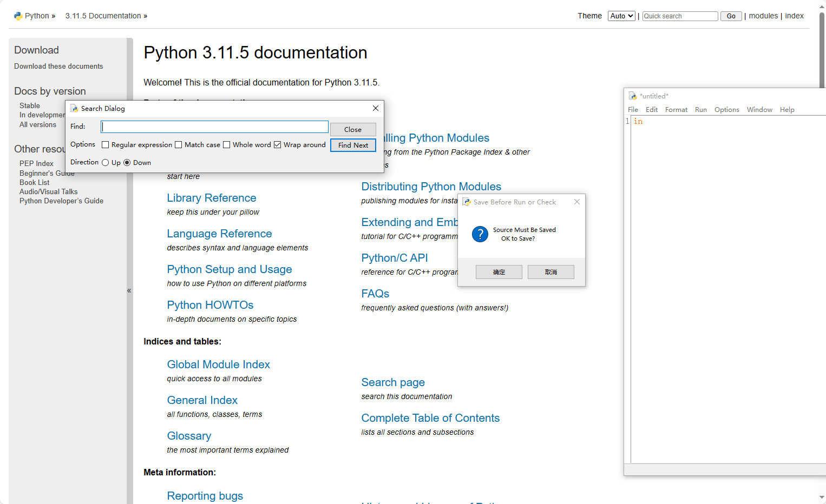Open Run menu in untitled window
The image size is (826, 504).
[701, 110]
